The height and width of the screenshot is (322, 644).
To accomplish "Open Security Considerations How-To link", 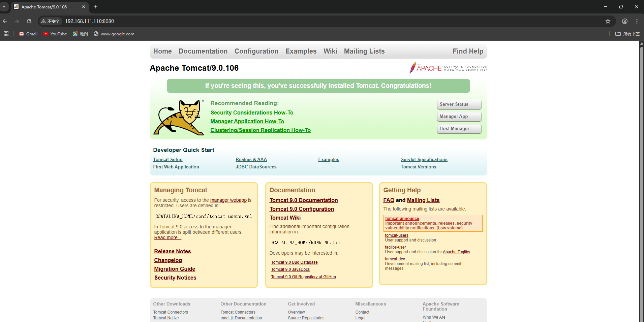I will (x=252, y=112).
